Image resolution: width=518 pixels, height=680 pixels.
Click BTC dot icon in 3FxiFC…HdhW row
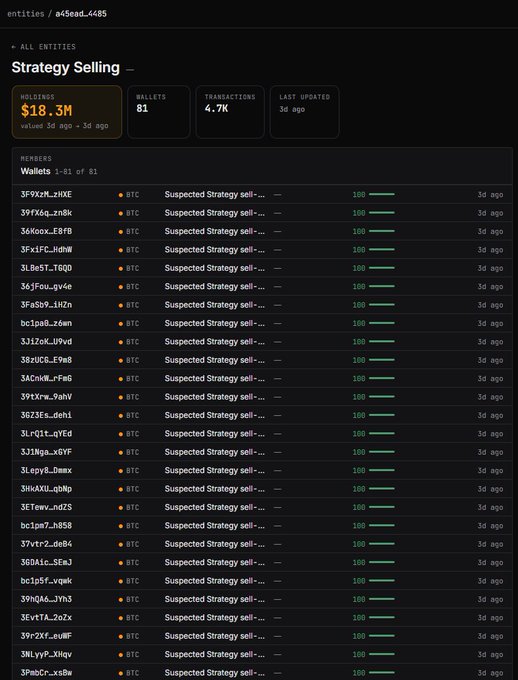(x=121, y=250)
